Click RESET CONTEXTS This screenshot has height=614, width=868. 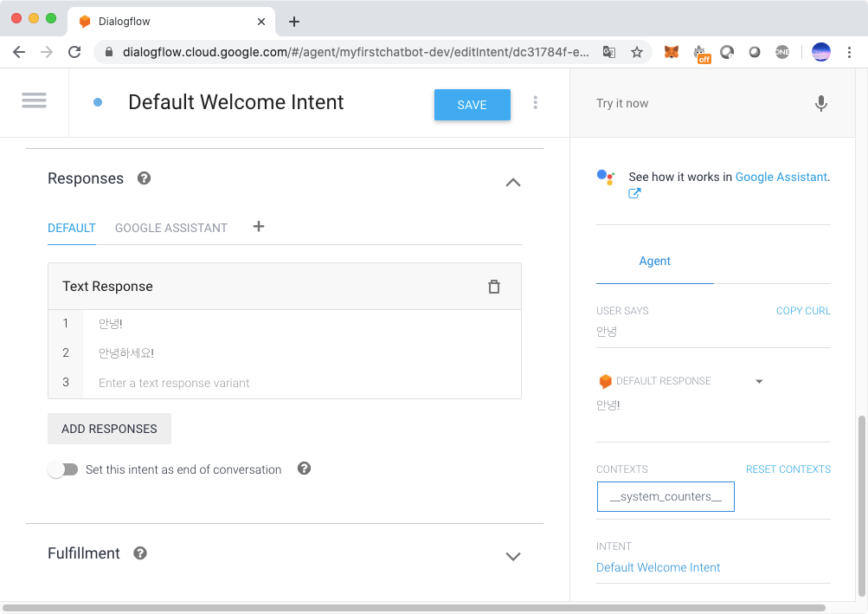tap(788, 469)
